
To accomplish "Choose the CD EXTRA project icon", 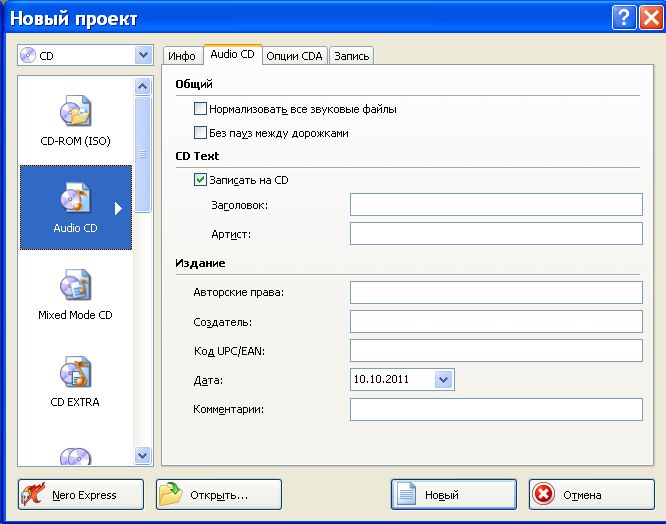I will [76, 375].
